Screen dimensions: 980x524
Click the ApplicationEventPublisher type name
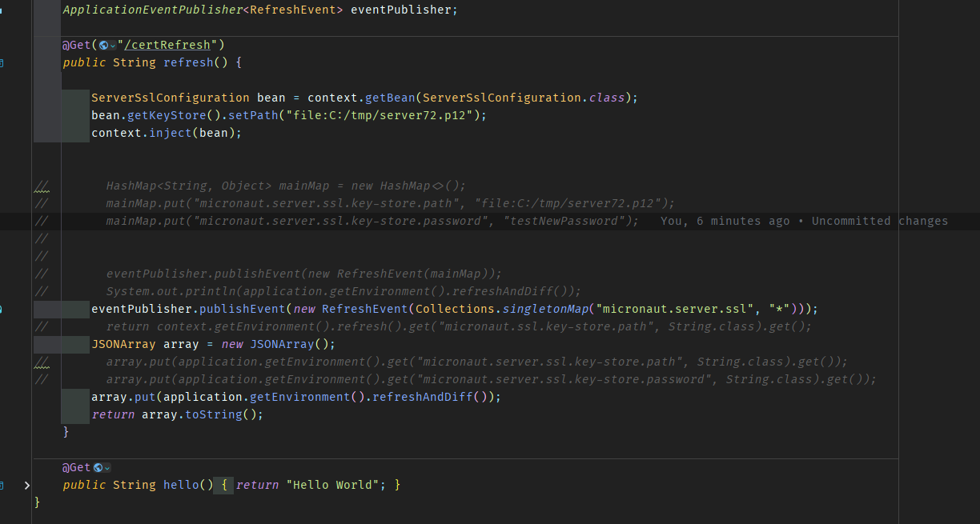tap(152, 10)
